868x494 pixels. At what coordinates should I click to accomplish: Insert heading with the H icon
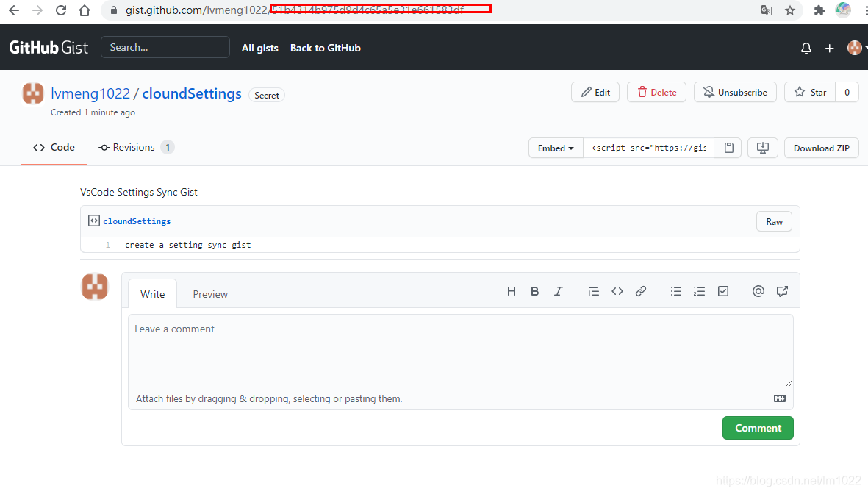[511, 291]
